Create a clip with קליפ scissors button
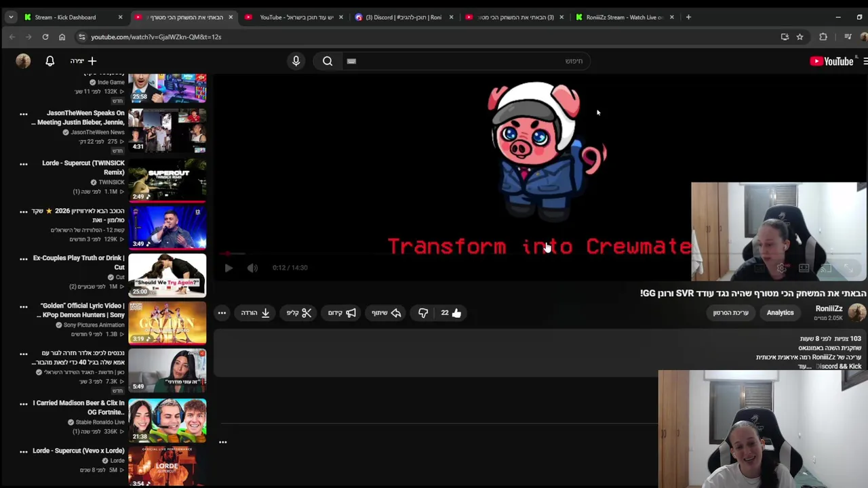Viewport: 868px width, 488px height. 299,312
